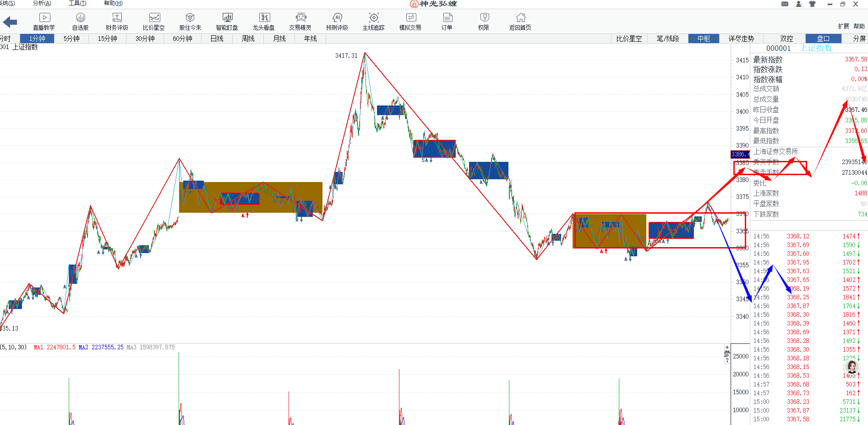Click the floating assistant avatar

pos(852,366)
